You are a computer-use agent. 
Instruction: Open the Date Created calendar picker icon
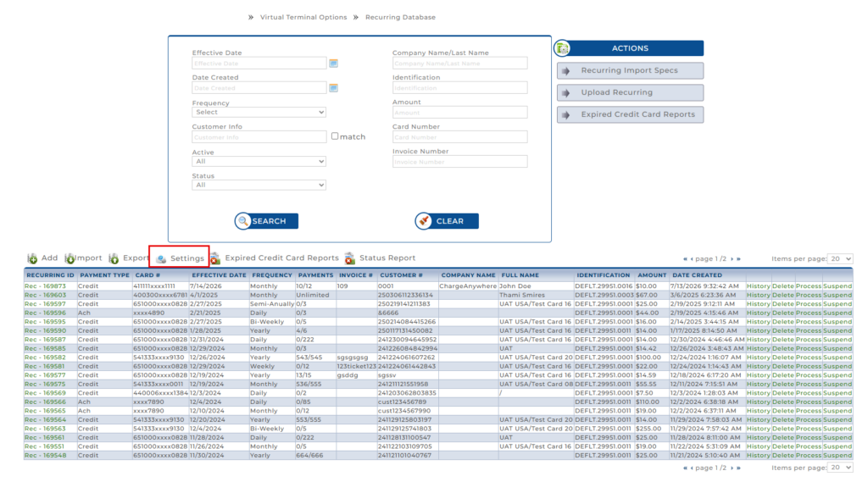click(x=333, y=88)
